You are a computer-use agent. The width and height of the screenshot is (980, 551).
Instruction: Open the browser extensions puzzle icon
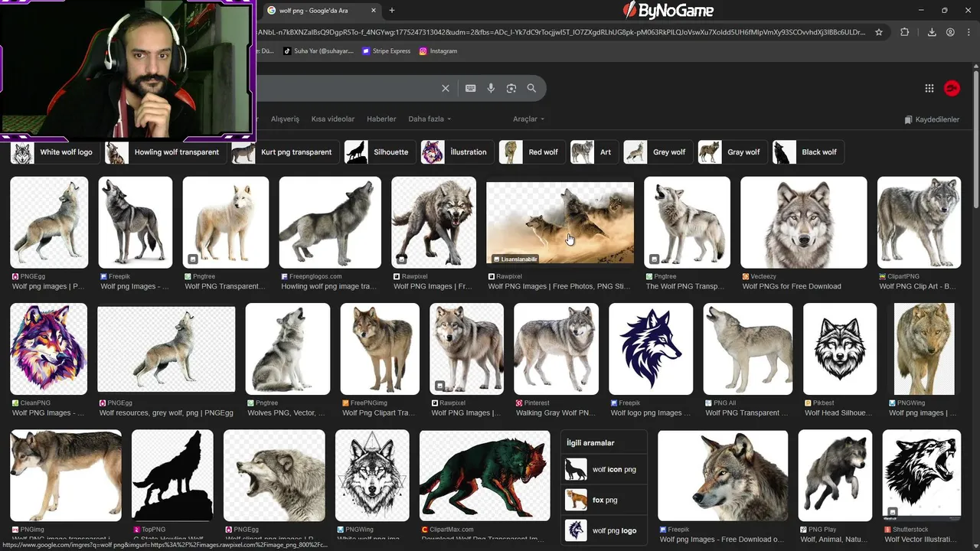904,32
